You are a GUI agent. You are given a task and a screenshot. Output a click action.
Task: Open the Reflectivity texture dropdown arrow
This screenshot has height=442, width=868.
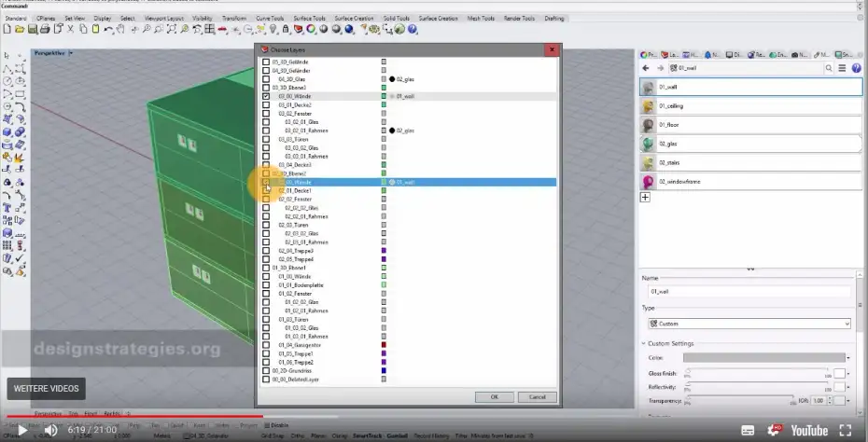[x=848, y=387]
